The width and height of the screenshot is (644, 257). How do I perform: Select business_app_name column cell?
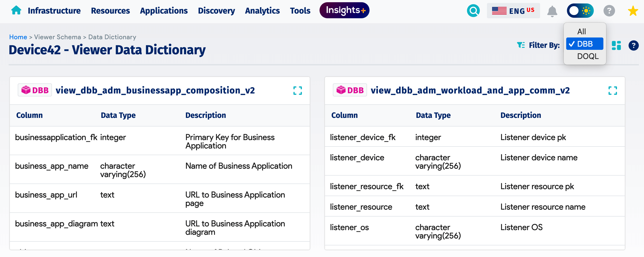(52, 166)
